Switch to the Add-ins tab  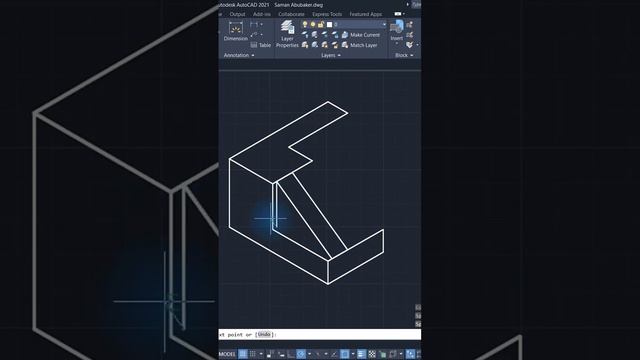pyautogui.click(x=262, y=14)
